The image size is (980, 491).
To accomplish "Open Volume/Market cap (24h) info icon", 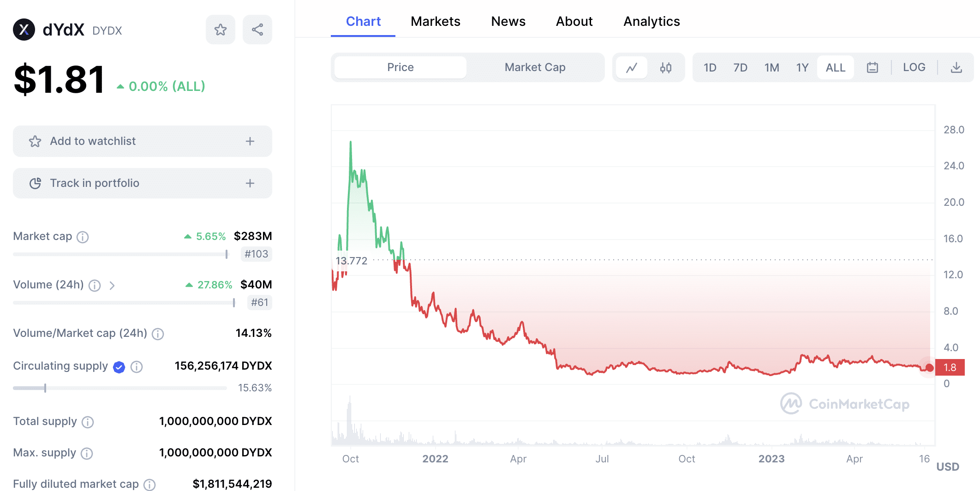I will click(158, 334).
